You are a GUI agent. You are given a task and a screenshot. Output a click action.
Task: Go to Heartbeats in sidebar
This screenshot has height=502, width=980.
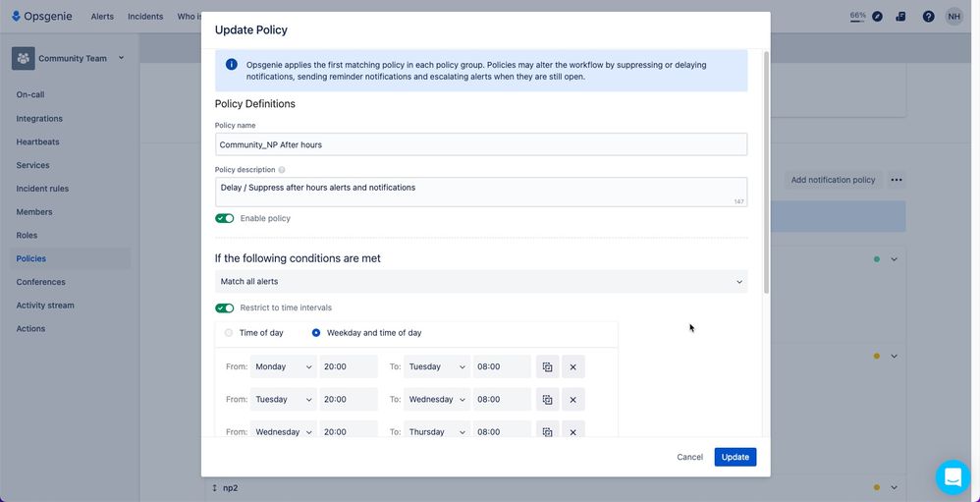click(37, 141)
